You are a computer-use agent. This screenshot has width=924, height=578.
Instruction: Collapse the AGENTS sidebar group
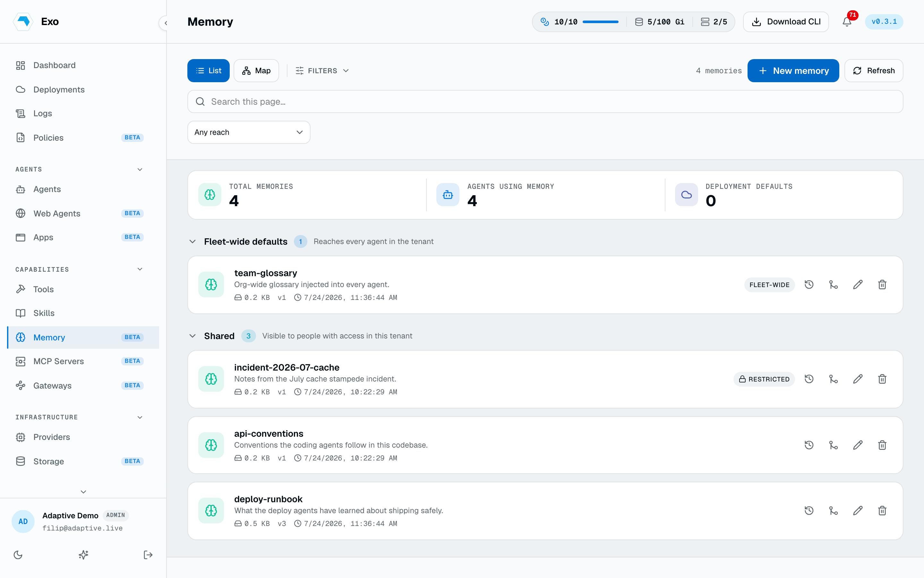tap(140, 169)
